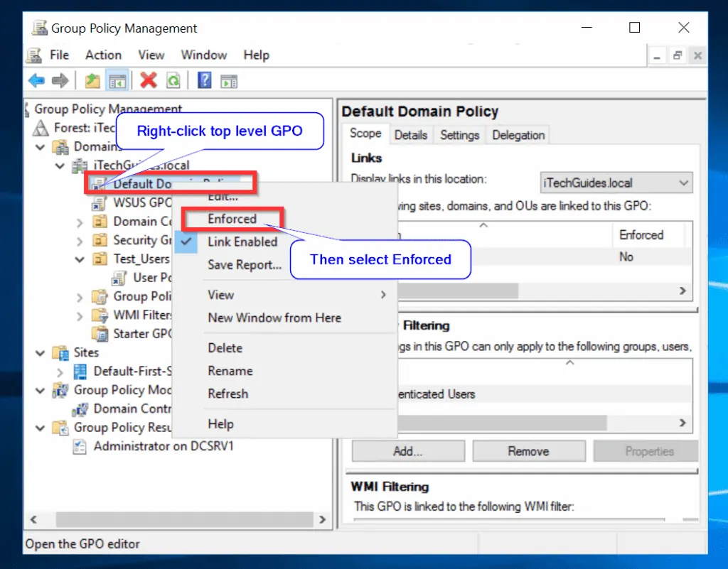Viewport: 728px width, 569px height.
Task: Select the Scope tab
Action: [365, 133]
